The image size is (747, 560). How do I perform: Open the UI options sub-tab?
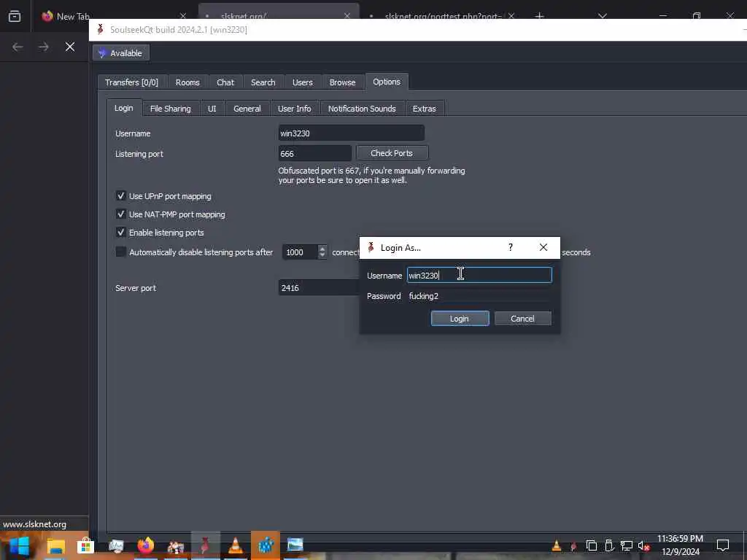(212, 109)
